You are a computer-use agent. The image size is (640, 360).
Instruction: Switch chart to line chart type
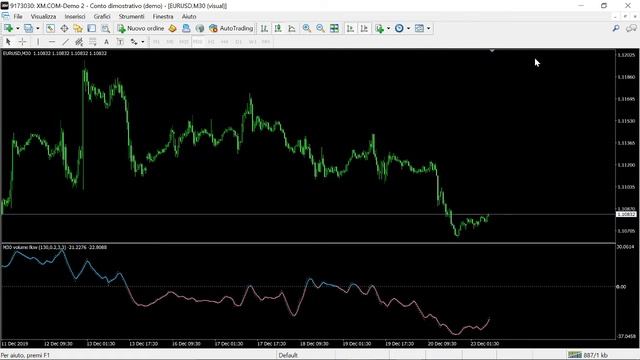point(292,28)
